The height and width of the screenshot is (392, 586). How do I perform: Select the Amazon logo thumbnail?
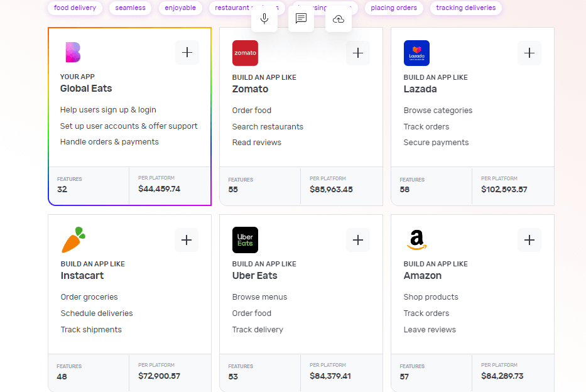tap(416, 239)
